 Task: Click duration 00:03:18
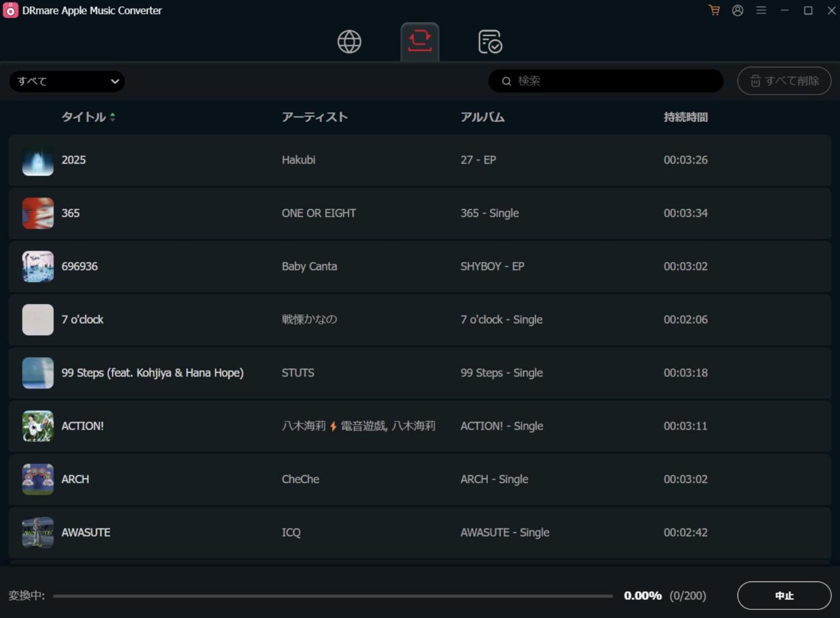[686, 373]
